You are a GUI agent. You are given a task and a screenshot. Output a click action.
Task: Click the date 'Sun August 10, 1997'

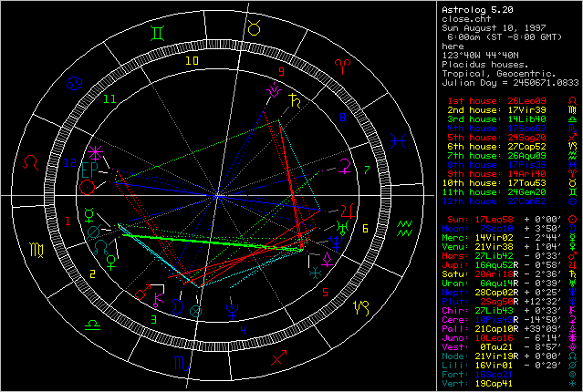click(x=494, y=28)
